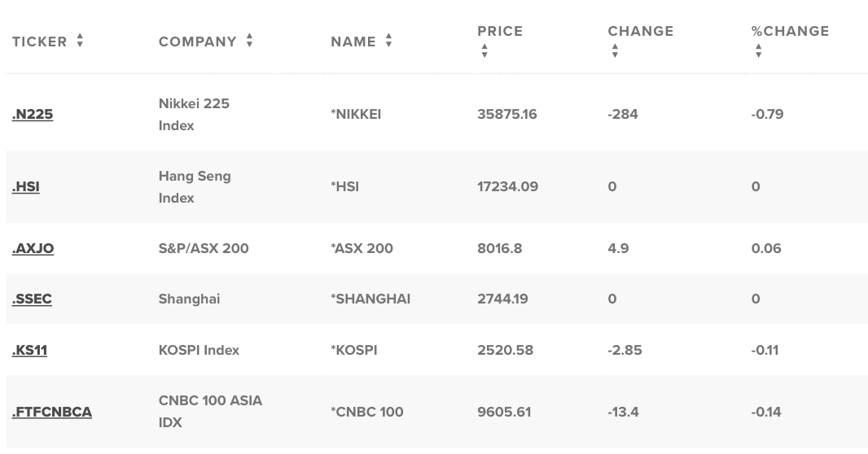Open the .AXJO ticker link
The width and height of the screenshot is (868, 454).
(33, 249)
